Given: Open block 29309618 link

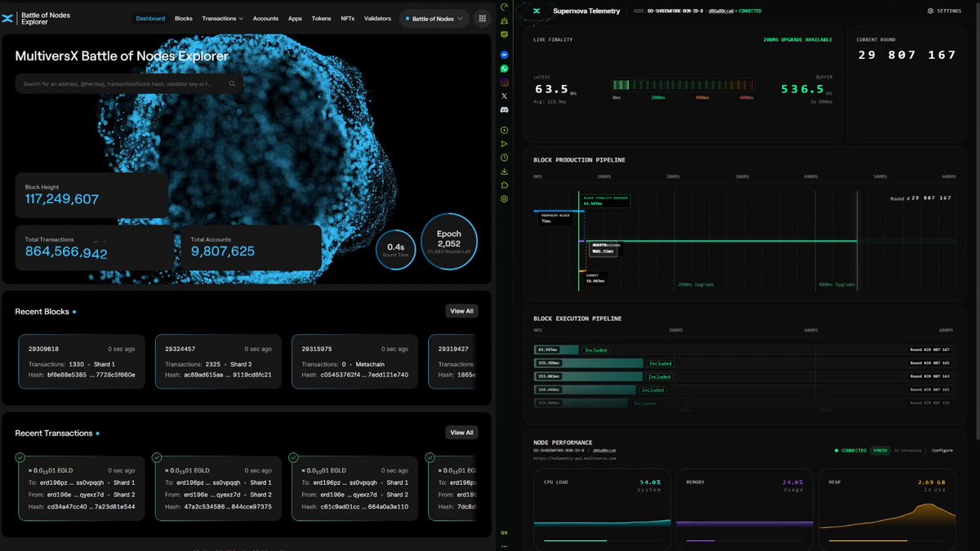Looking at the screenshot, I should [43, 349].
